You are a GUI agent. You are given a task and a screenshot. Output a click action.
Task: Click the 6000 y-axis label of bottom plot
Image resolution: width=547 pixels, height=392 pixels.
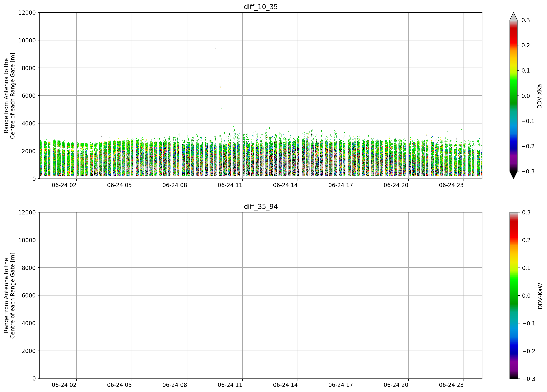click(x=29, y=295)
